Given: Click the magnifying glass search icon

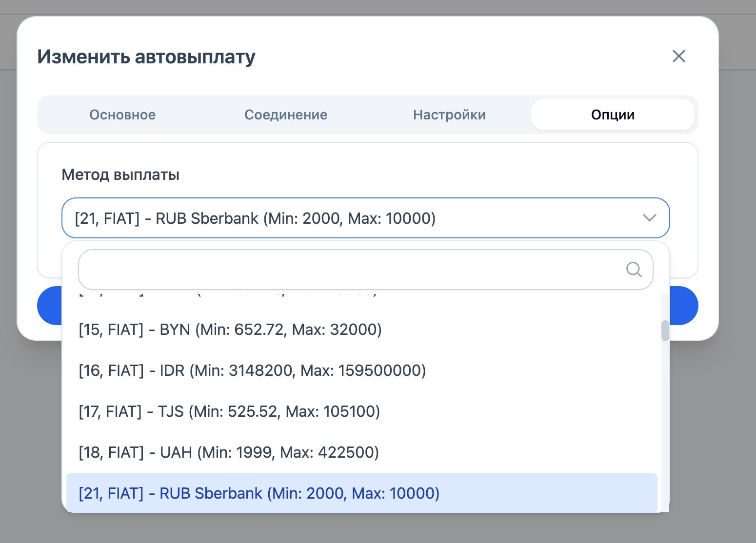Looking at the screenshot, I should [x=634, y=270].
